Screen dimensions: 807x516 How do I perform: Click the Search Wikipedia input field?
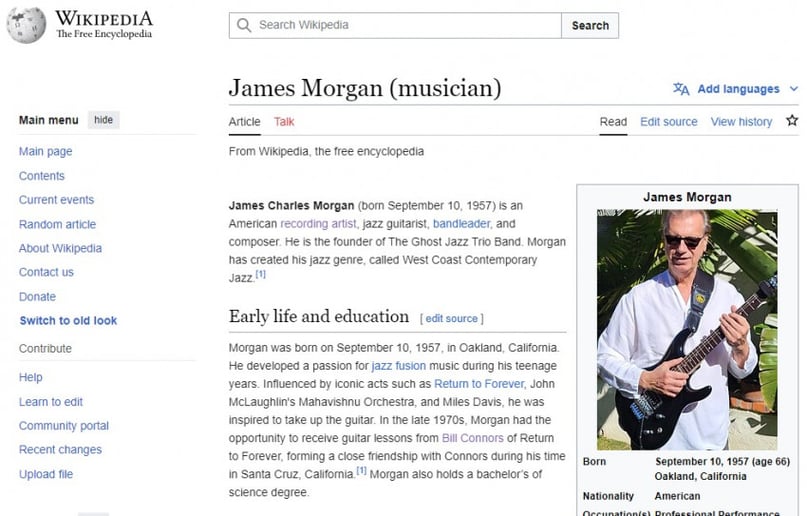(395, 25)
